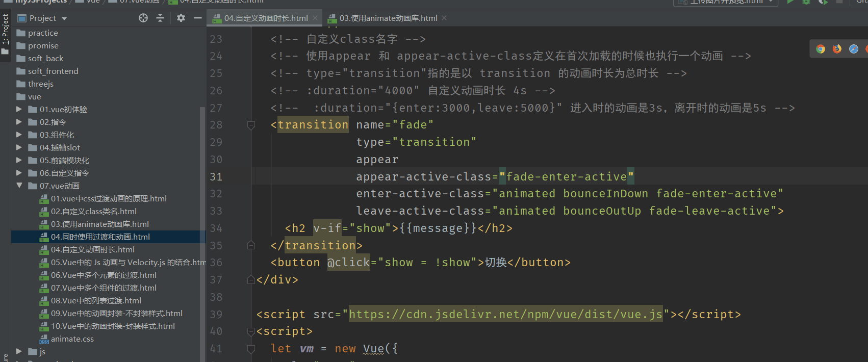Open 02.自定义class类名.html file
The width and height of the screenshot is (868, 362).
[x=94, y=211]
